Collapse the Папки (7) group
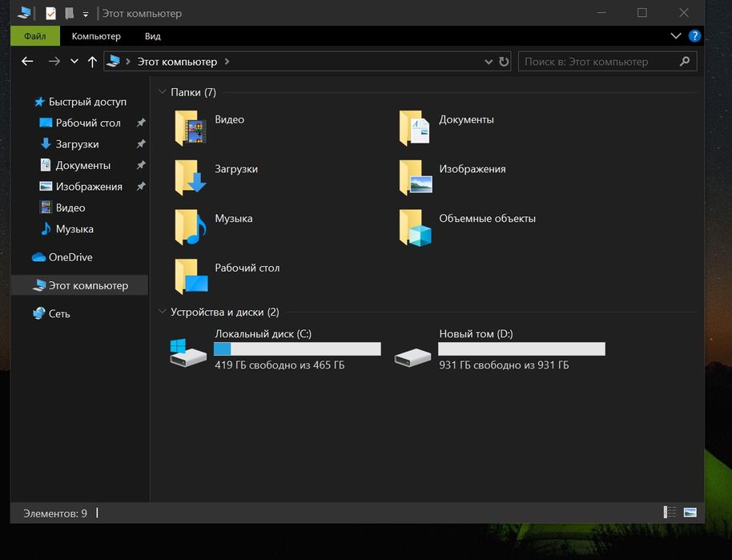The height and width of the screenshot is (560, 732). coord(163,92)
